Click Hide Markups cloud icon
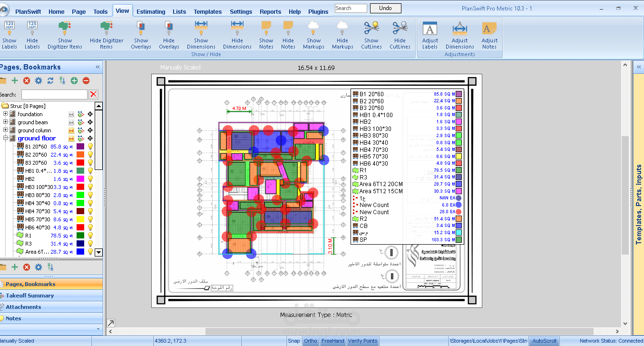644x346 pixels. tap(342, 27)
